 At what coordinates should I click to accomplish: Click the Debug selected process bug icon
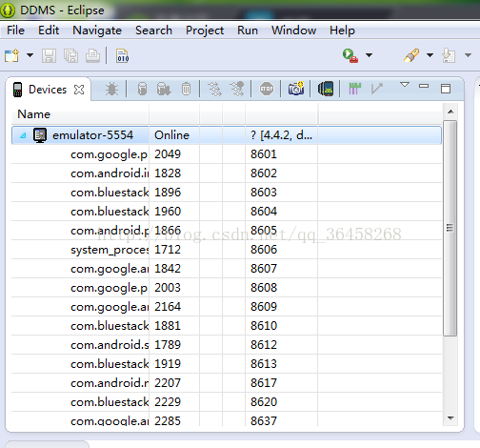[x=111, y=89]
